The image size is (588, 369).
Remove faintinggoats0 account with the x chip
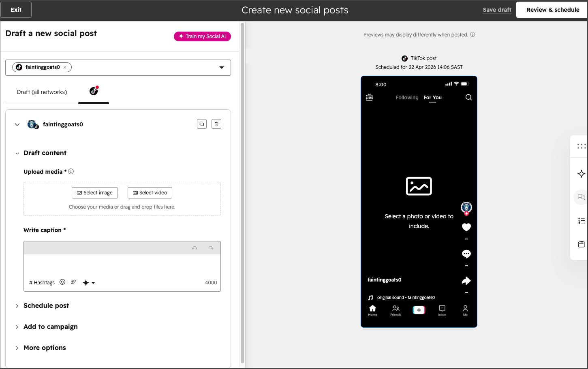(x=65, y=67)
